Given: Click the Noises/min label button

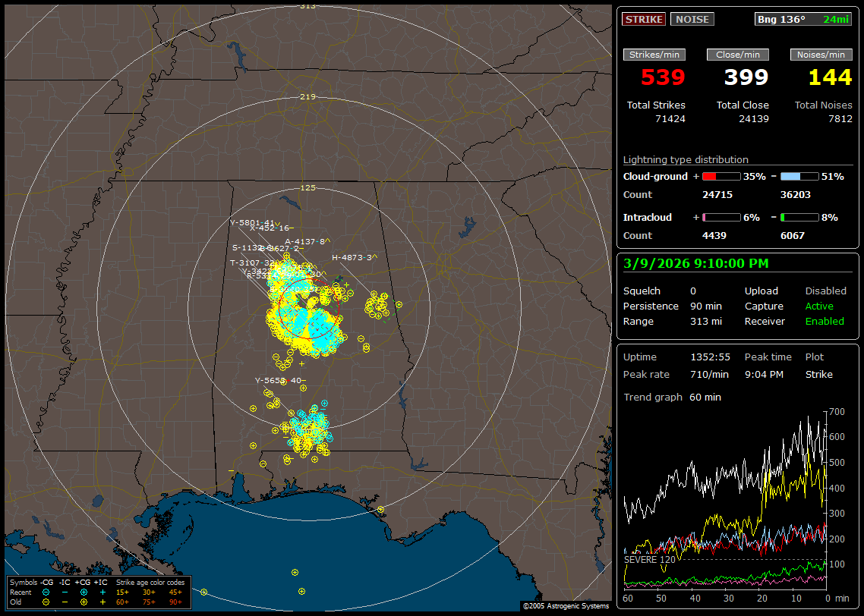Looking at the screenshot, I should tap(821, 55).
